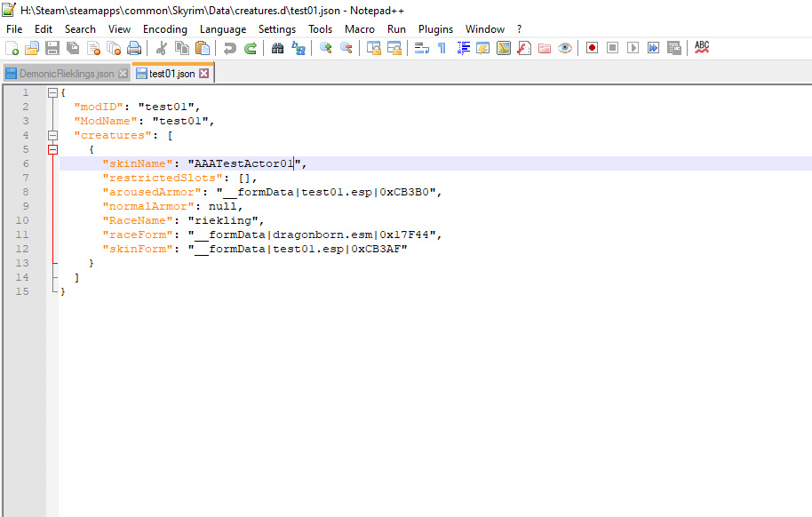This screenshot has height=517, width=812.
Task: Open the Plugins menu
Action: (435, 29)
